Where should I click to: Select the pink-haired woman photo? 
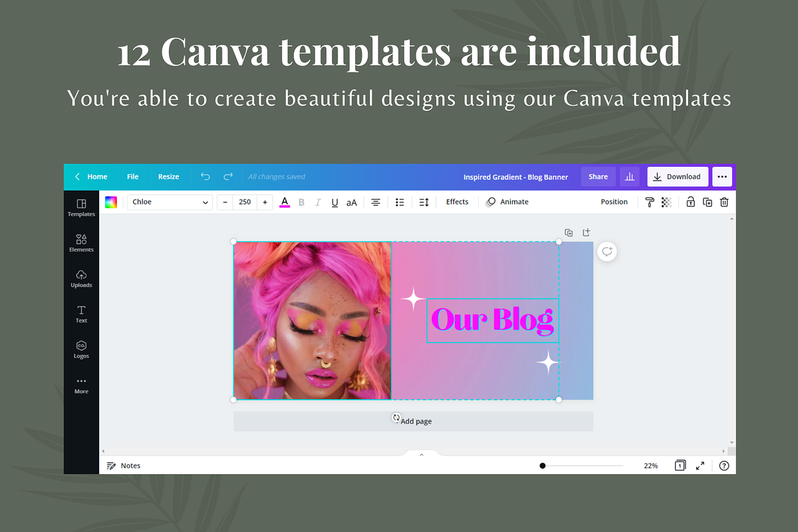[x=312, y=321]
